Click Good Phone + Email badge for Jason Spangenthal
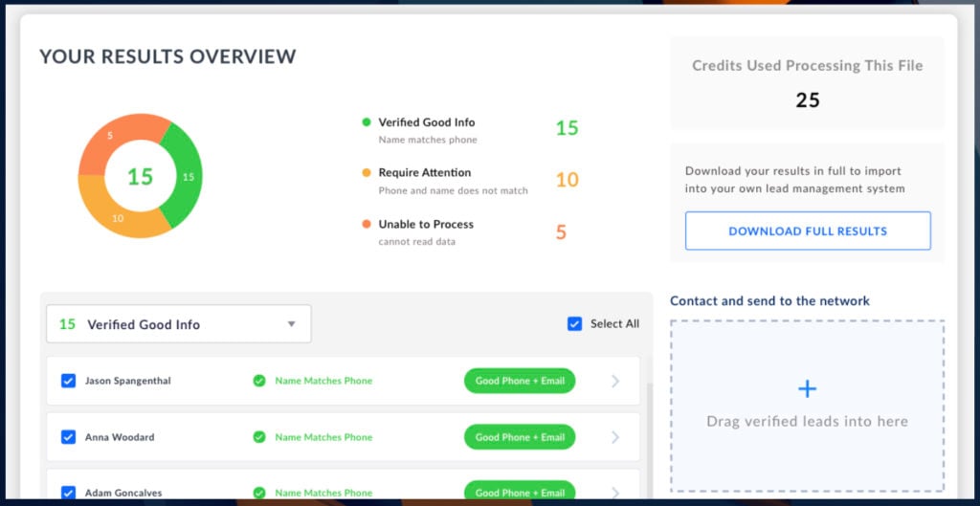The height and width of the screenshot is (506, 980). pyautogui.click(x=520, y=381)
